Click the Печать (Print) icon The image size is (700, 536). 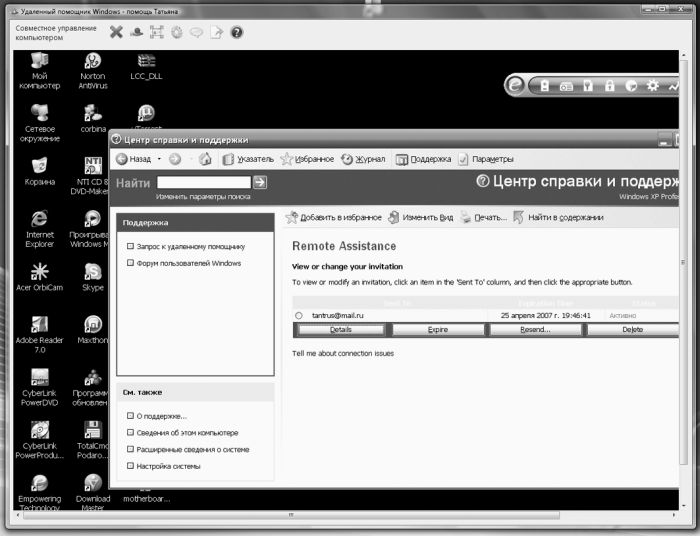466,217
